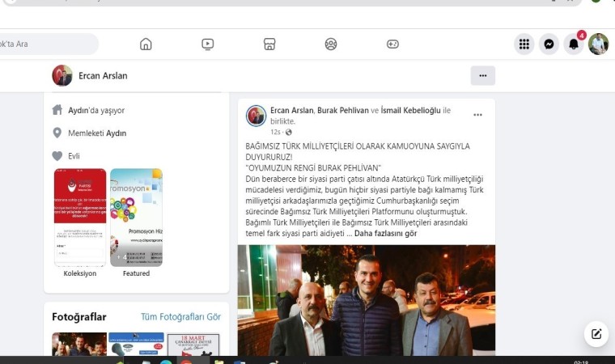Screen dimensions: 615x364
Task: Click the Facebook search input field
Action: tap(47, 44)
